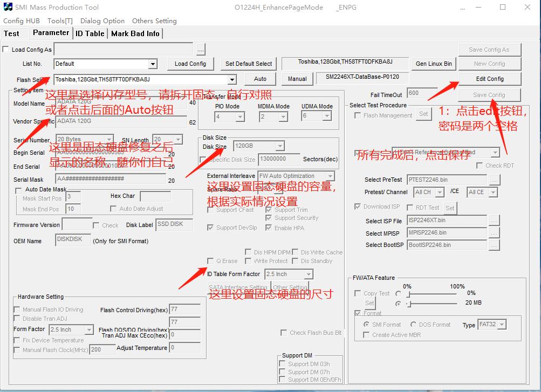541x392 pixels.
Task: Open the Disk Size 120GB dropdown
Action: pyautogui.click(x=279, y=146)
